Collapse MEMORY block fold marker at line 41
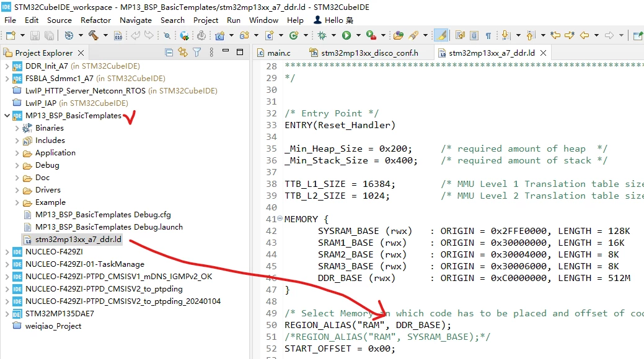Image resolution: width=644 pixels, height=359 pixels. click(x=280, y=218)
